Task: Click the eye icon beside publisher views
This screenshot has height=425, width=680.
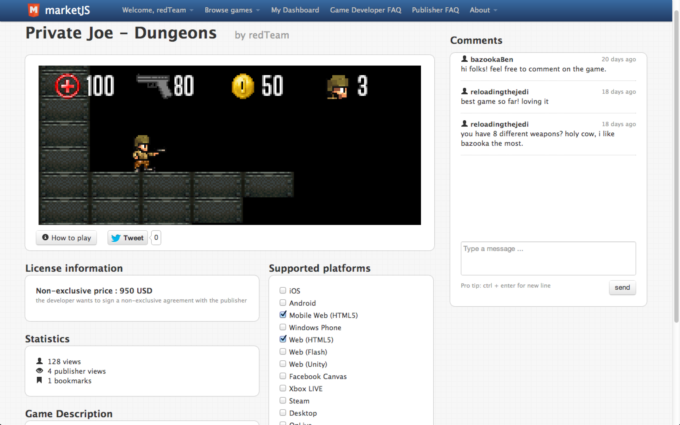Action: pyautogui.click(x=39, y=371)
